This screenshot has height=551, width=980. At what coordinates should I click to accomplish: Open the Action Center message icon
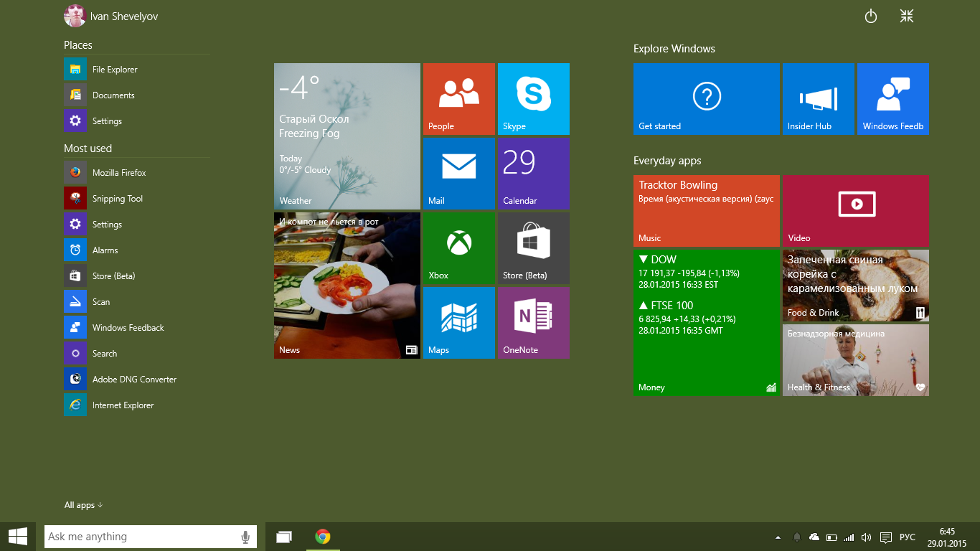point(886,537)
